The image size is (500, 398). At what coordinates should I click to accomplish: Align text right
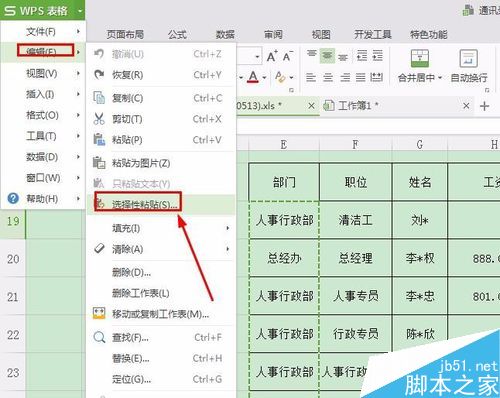click(x=345, y=77)
